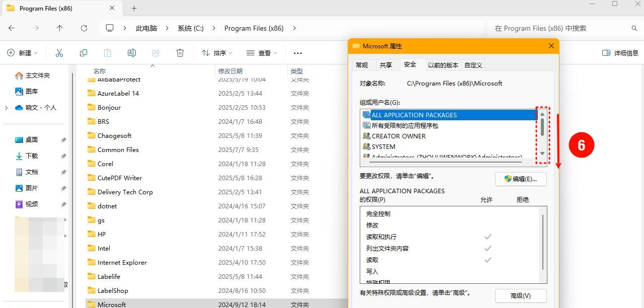Toggle the 列出文件夹内容 allow checkmark
This screenshot has width=644, height=308.
(x=487, y=248)
